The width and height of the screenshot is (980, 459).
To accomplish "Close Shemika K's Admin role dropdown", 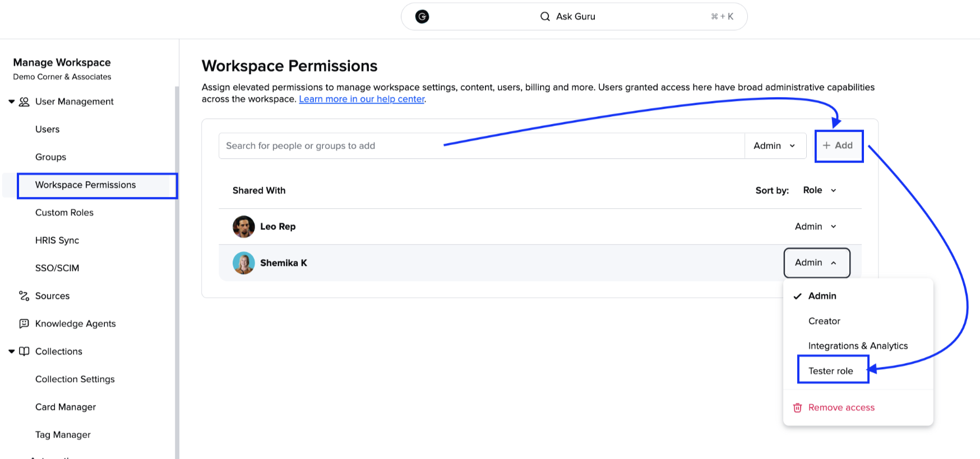I will click(817, 263).
